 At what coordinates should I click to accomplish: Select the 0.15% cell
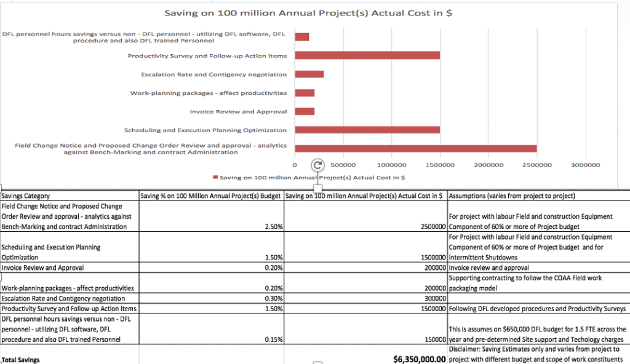point(212,329)
